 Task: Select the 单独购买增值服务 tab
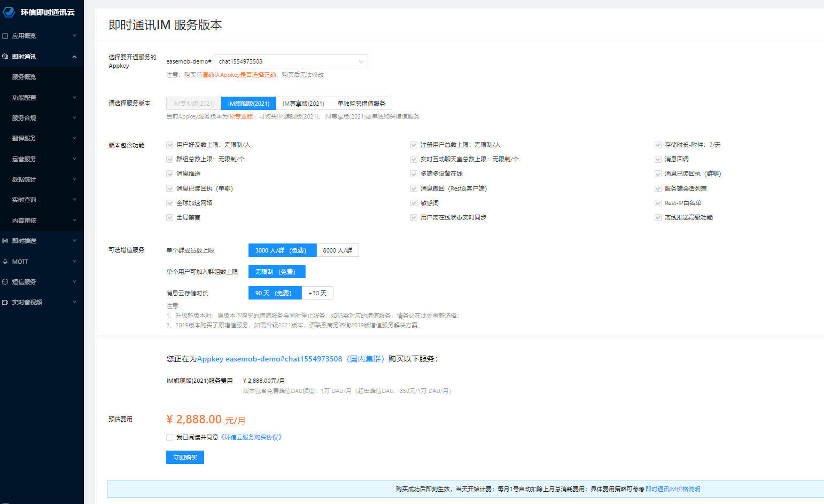[x=361, y=104]
